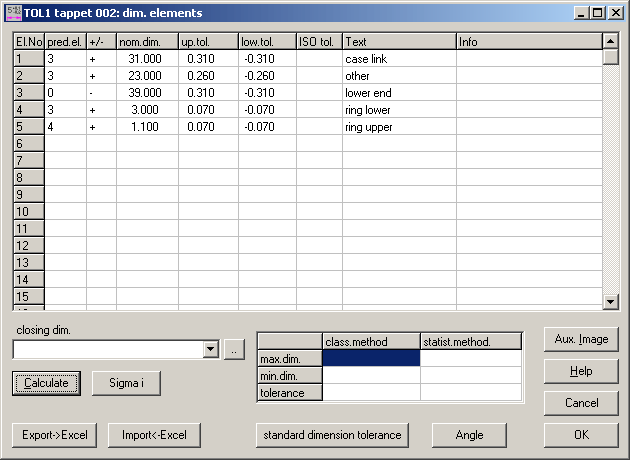Image resolution: width=630 pixels, height=460 pixels.
Task: Click the Import<-Excel button
Action: 154,435
